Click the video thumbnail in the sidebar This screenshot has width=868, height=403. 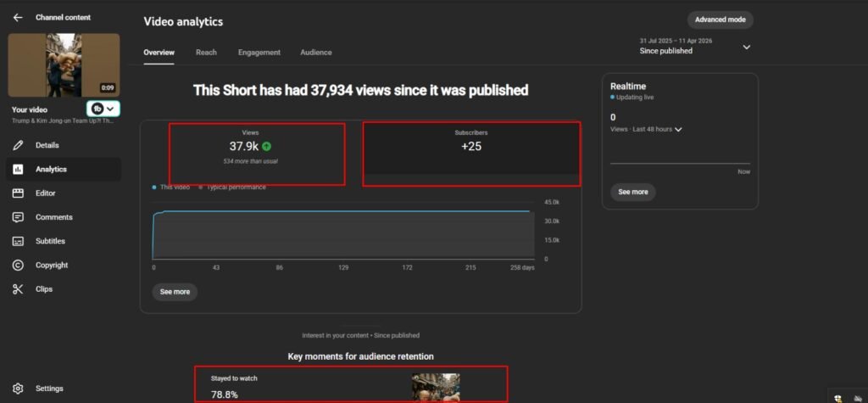(x=64, y=65)
